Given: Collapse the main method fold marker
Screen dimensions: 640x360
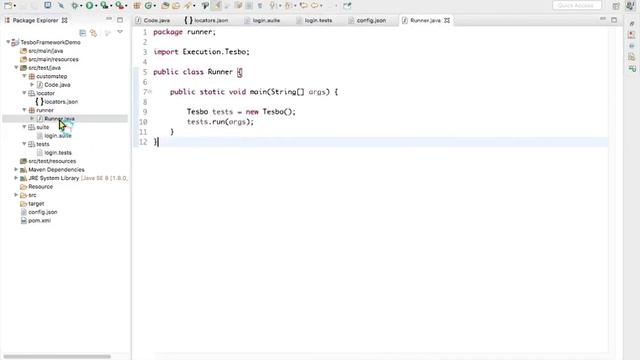Looking at the screenshot, I should coord(150,92).
